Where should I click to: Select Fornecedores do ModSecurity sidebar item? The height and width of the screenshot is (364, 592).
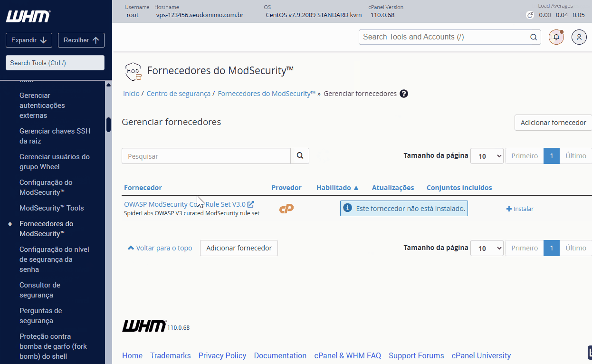coord(47,229)
